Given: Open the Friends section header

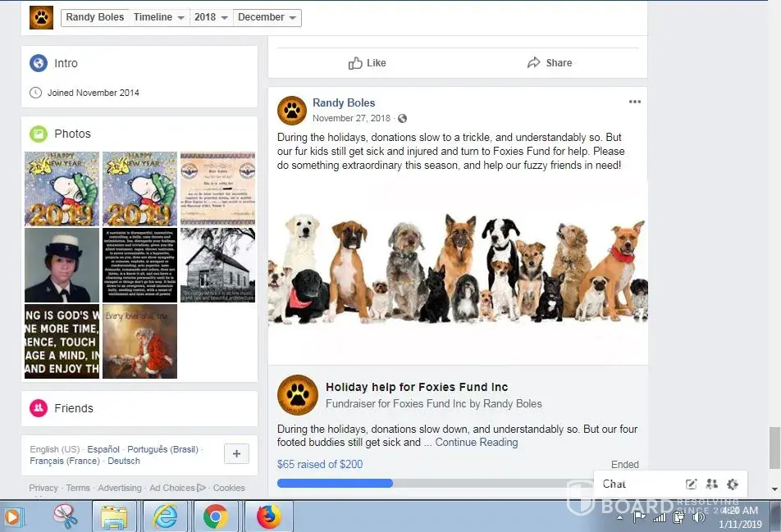Looking at the screenshot, I should point(74,408).
